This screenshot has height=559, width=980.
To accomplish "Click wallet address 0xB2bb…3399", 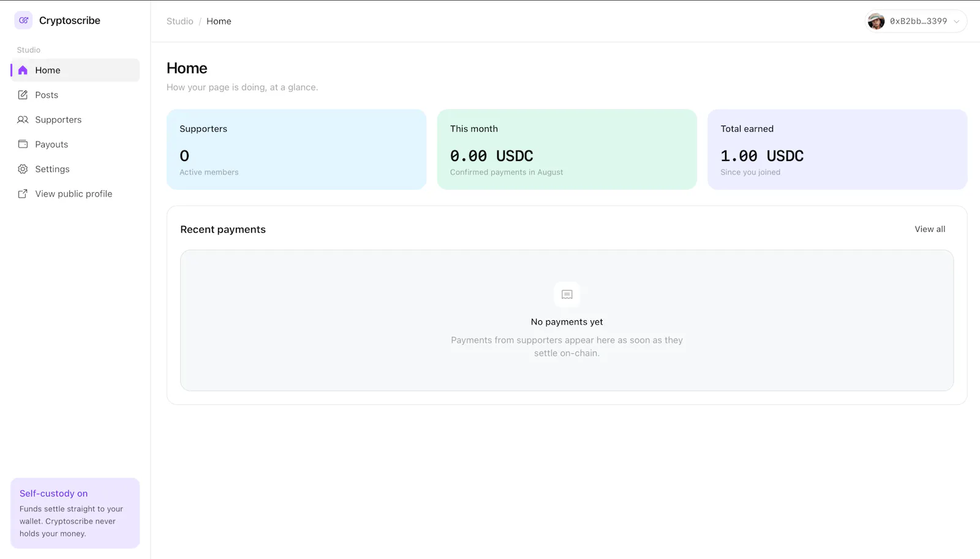I will [x=918, y=21].
